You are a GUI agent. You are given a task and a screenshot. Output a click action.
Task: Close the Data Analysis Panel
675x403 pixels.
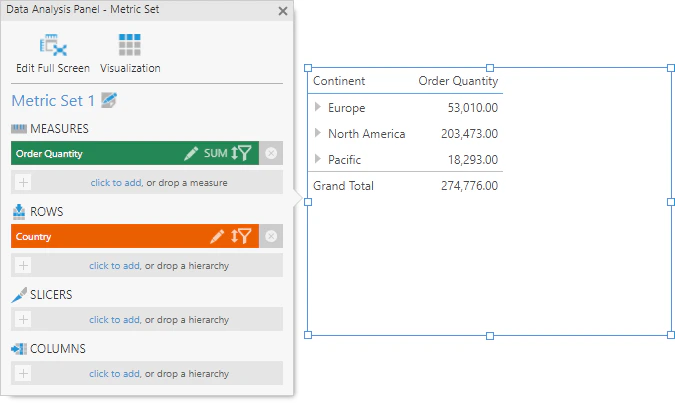pyautogui.click(x=283, y=11)
